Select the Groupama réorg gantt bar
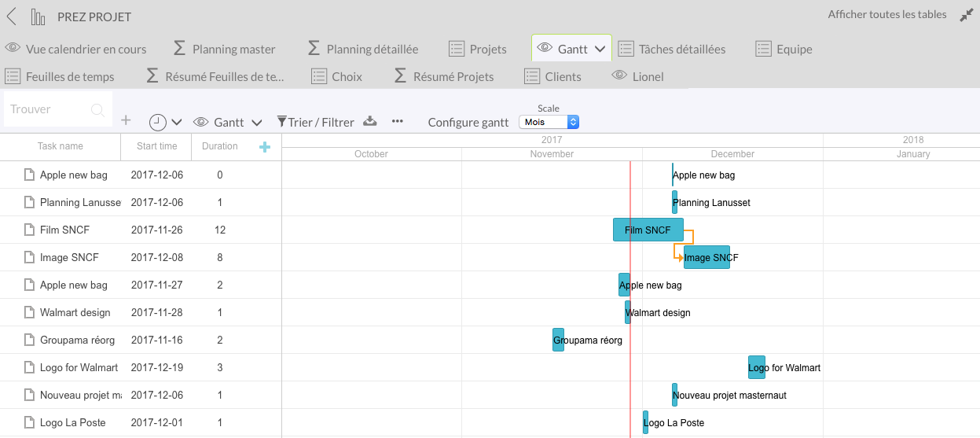980x438 pixels. pyautogui.click(x=558, y=340)
